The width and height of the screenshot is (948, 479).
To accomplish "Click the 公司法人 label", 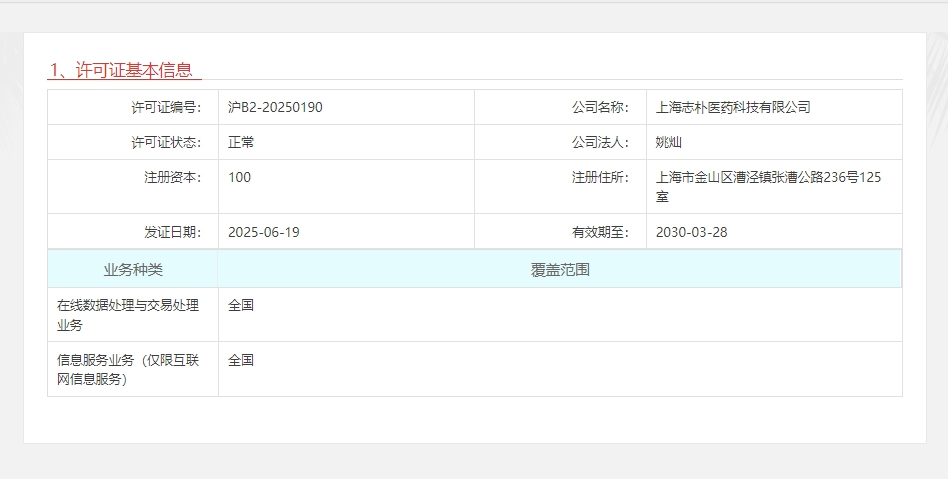I will 600,142.
